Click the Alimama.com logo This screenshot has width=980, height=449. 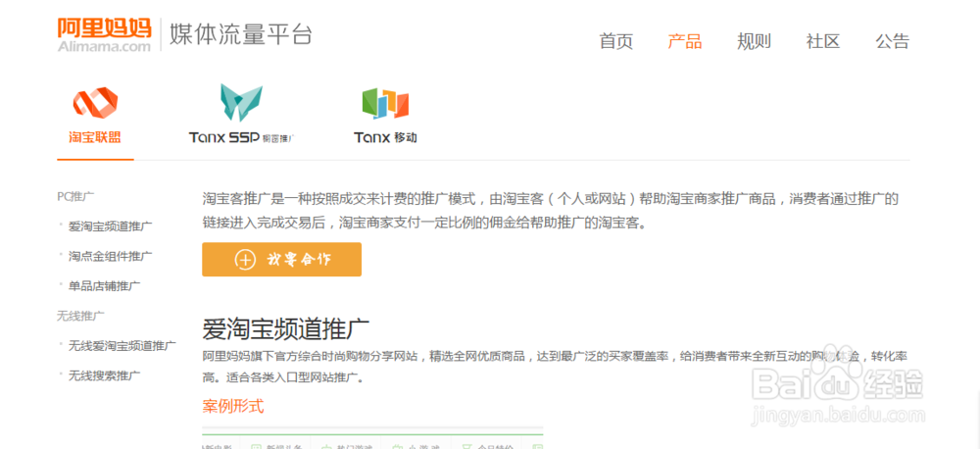click(x=105, y=34)
